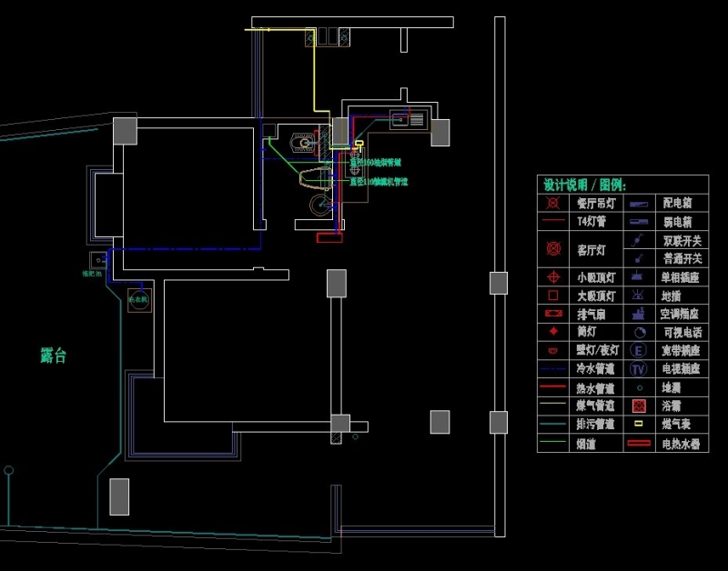Click the red 热水管道 line sample
728x571 pixels.
[x=551, y=387]
